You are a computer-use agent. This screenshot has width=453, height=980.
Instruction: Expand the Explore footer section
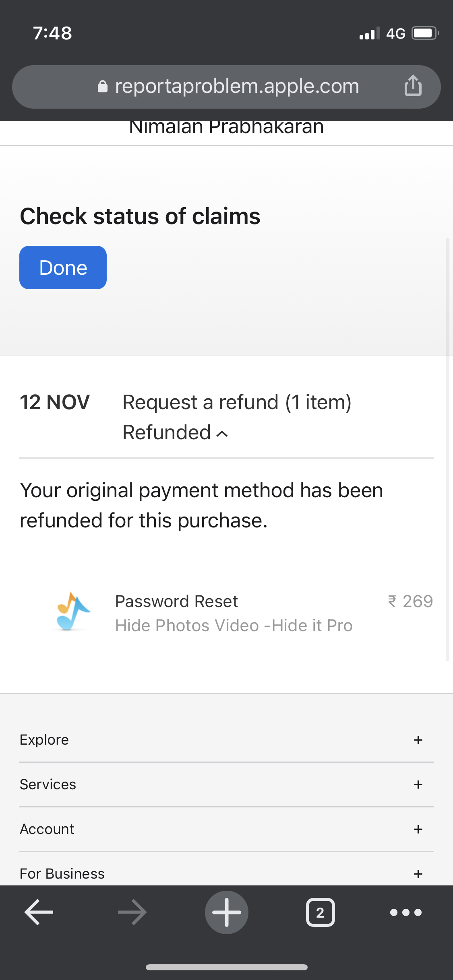418,740
